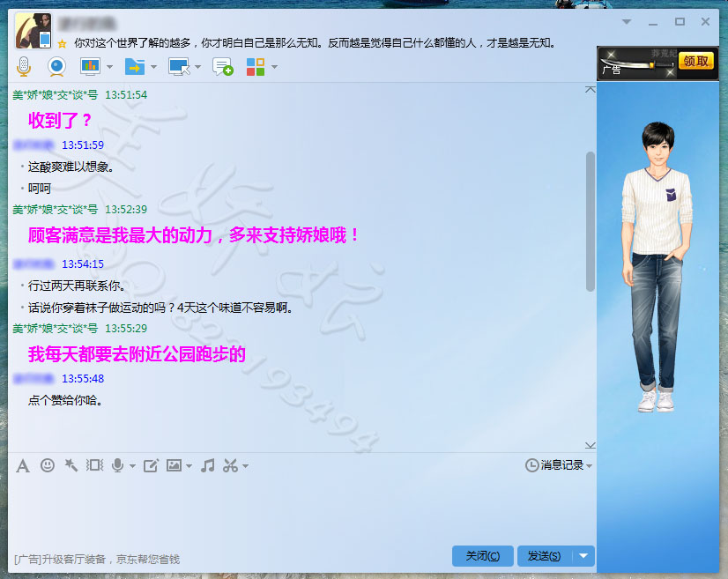Click the send file folder icon
This screenshot has width=728, height=579.
click(134, 66)
